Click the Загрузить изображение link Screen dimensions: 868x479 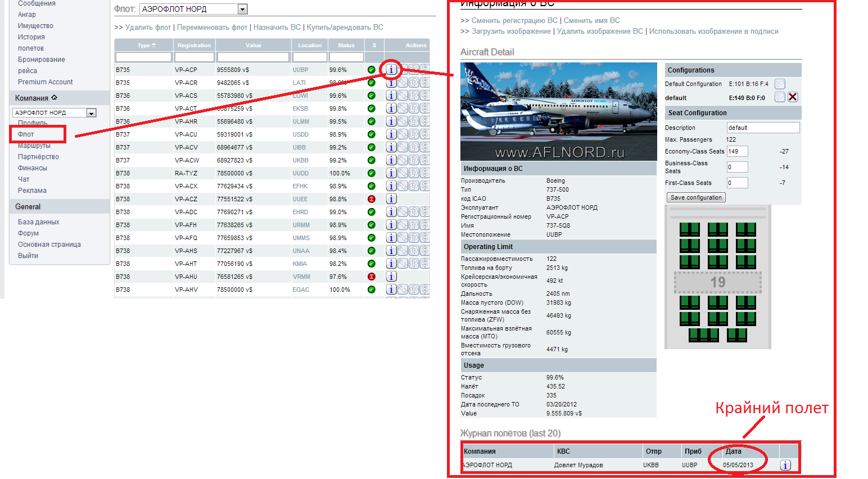(x=511, y=31)
